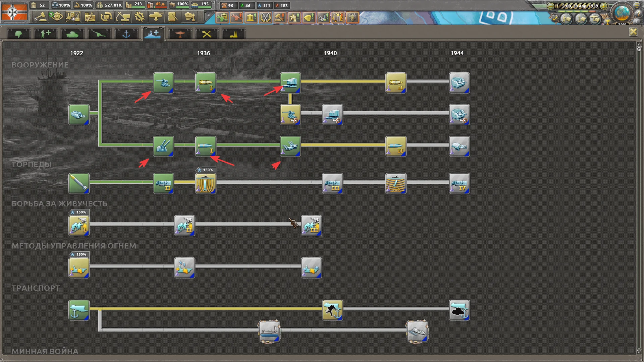Select the torpedo launcher III tech

pos(332,183)
